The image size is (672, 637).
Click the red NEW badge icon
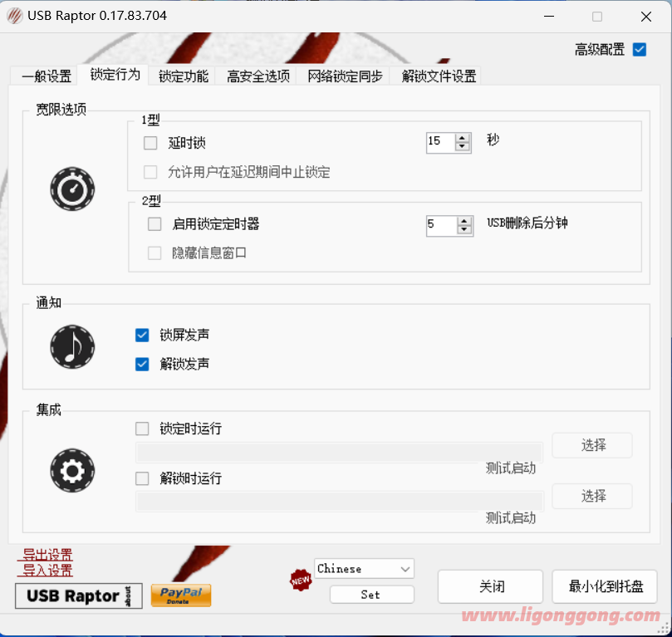tap(300, 579)
